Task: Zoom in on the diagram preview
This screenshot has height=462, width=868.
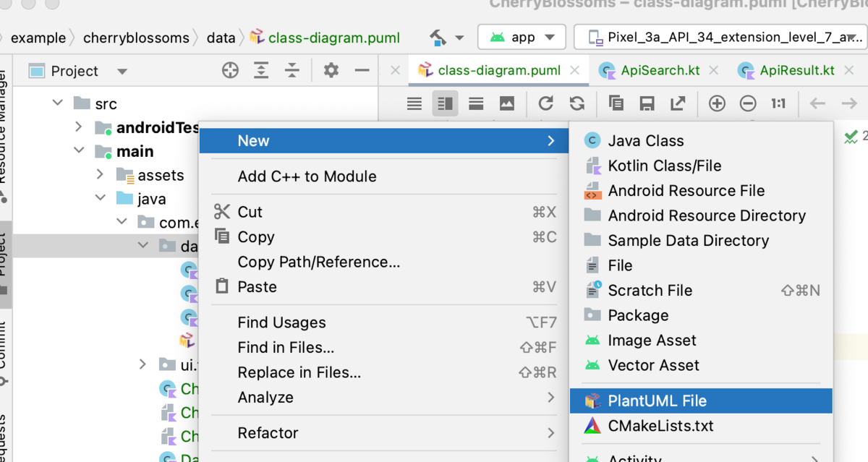Action: pyautogui.click(x=717, y=103)
